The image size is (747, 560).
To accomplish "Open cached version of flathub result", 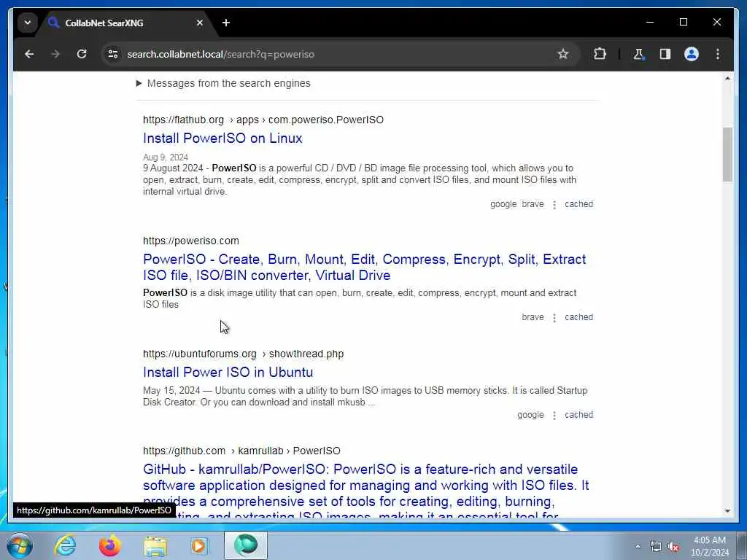I will (578, 204).
